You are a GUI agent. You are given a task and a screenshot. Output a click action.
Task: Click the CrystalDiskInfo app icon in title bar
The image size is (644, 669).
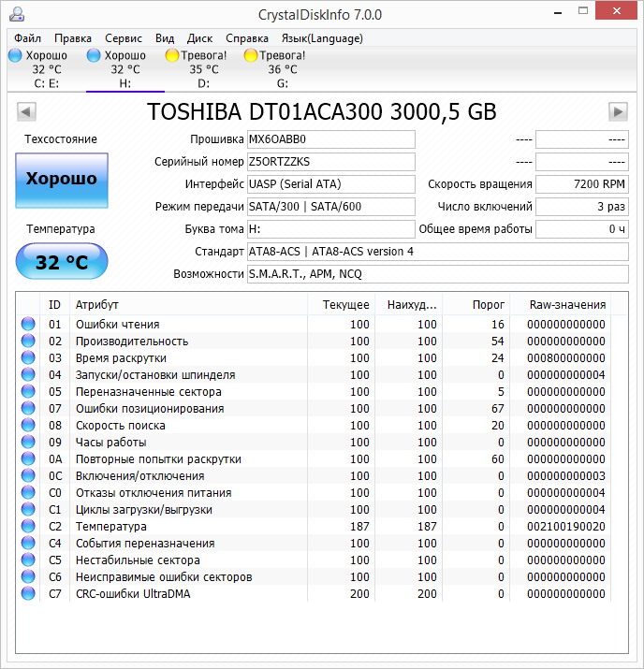[16, 14]
